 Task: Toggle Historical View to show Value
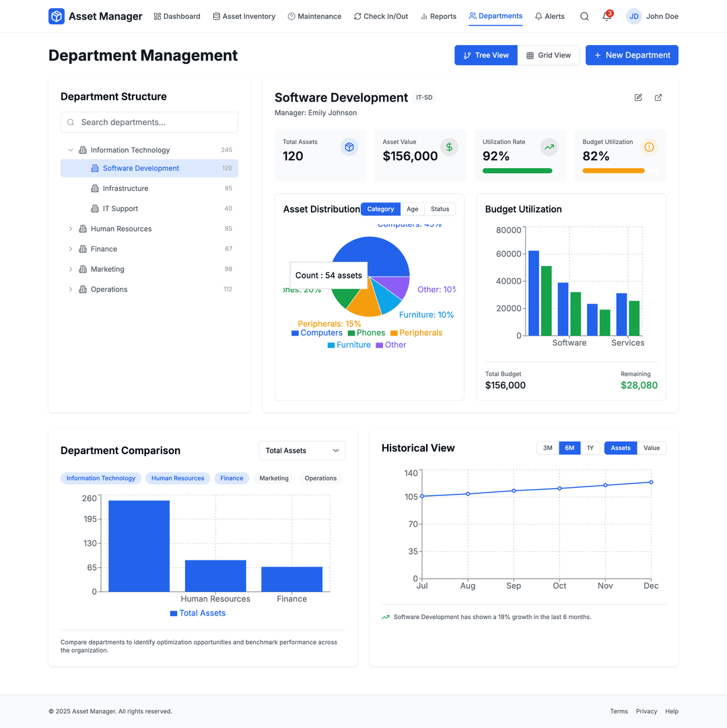[652, 447]
